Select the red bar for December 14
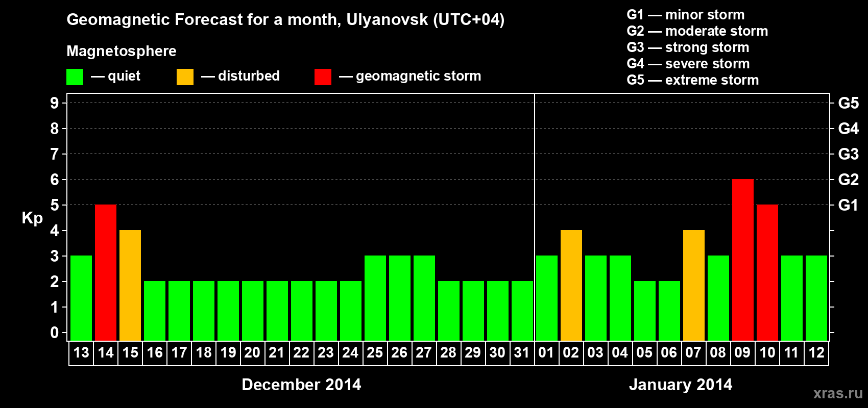The height and width of the screenshot is (408, 868). point(106,273)
